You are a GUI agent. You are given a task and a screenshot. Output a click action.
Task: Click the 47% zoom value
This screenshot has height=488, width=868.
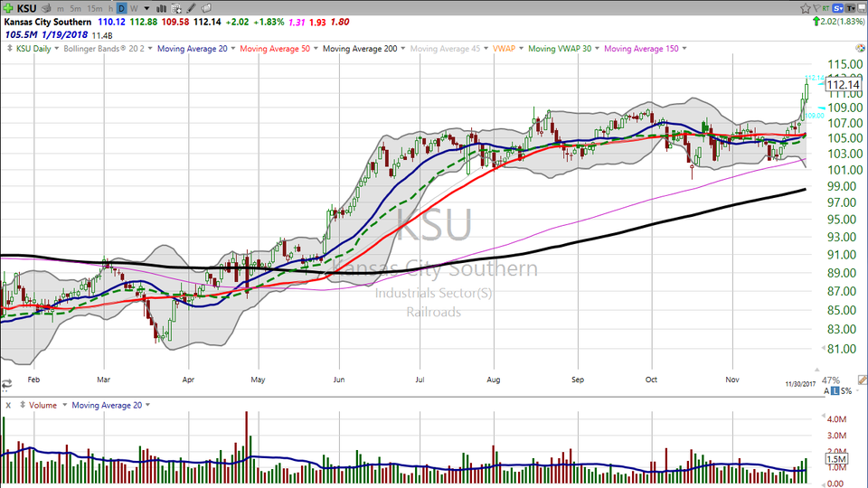(x=830, y=380)
